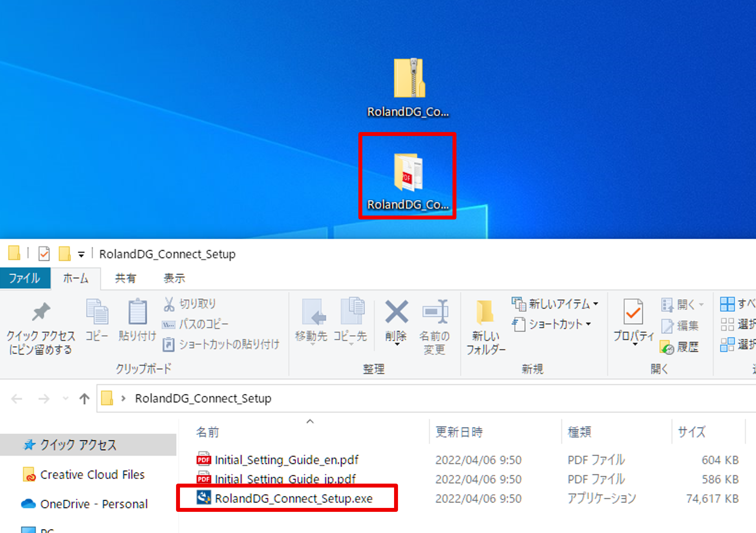The width and height of the screenshot is (756, 533).
Task: Open the Customize Quick Access Toolbar dropdown
Action: click(x=81, y=255)
